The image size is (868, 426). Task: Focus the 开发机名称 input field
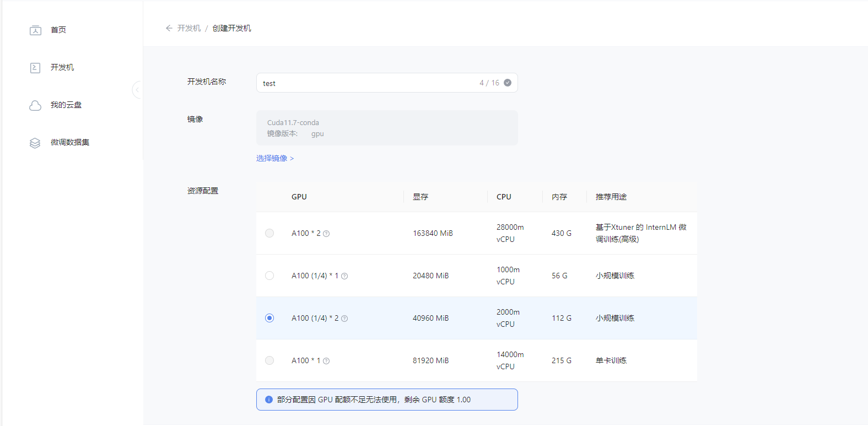[387, 83]
